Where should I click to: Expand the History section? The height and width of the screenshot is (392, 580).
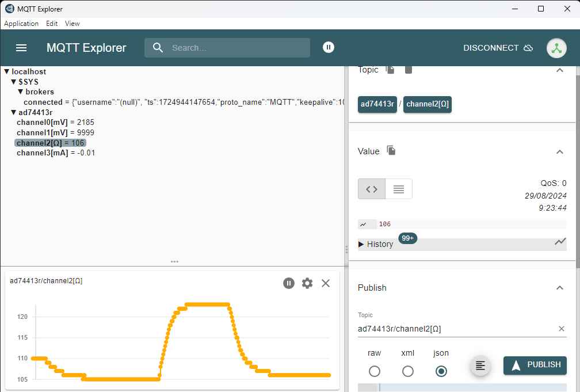(x=361, y=244)
